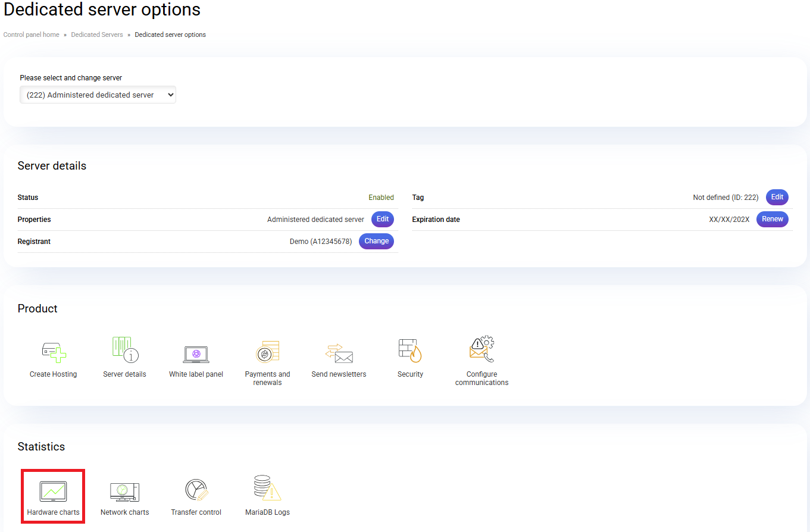Go to Control panel home breadcrumb

pos(32,35)
